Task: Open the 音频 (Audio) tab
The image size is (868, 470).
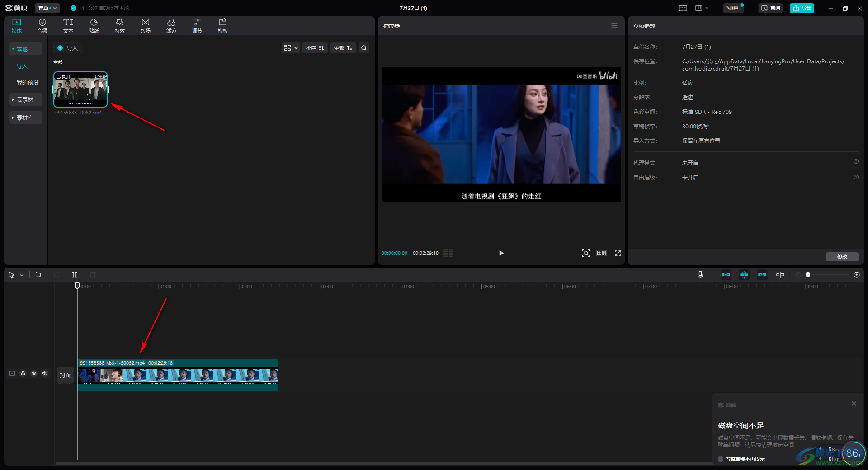Action: point(42,26)
